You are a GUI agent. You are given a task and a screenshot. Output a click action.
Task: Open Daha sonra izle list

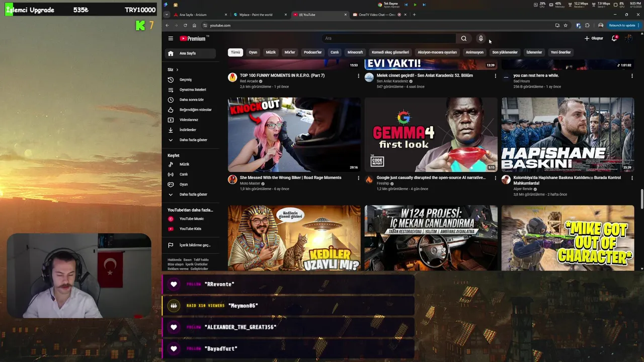[191, 100]
